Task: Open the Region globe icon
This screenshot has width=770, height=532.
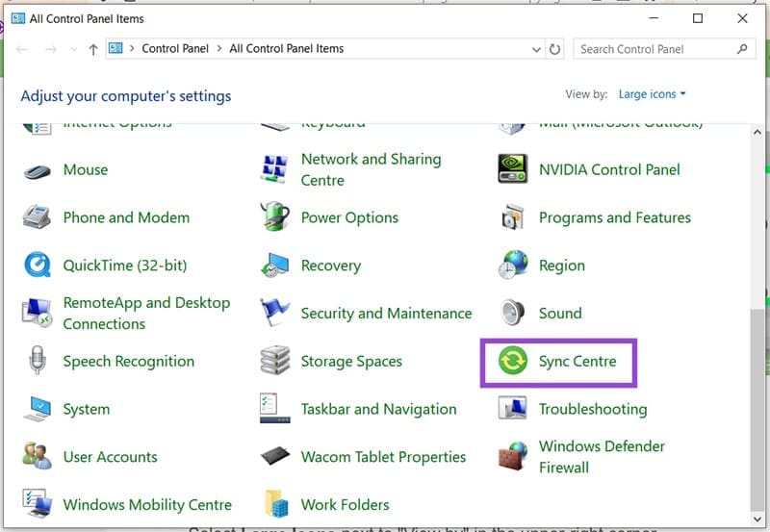Action: coord(513,266)
